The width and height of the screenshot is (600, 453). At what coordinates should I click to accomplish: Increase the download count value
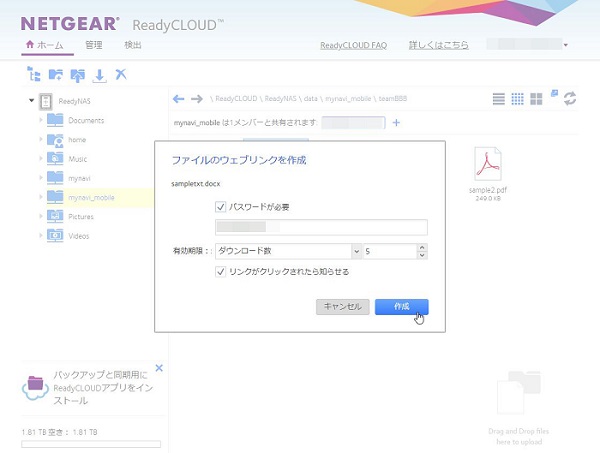click(422, 248)
